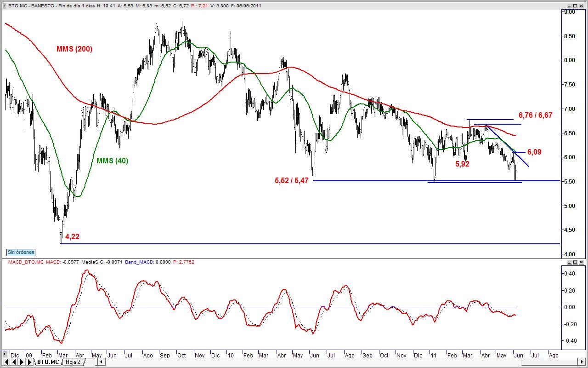
Task: Select the MMS (200) label
Action: (74, 49)
